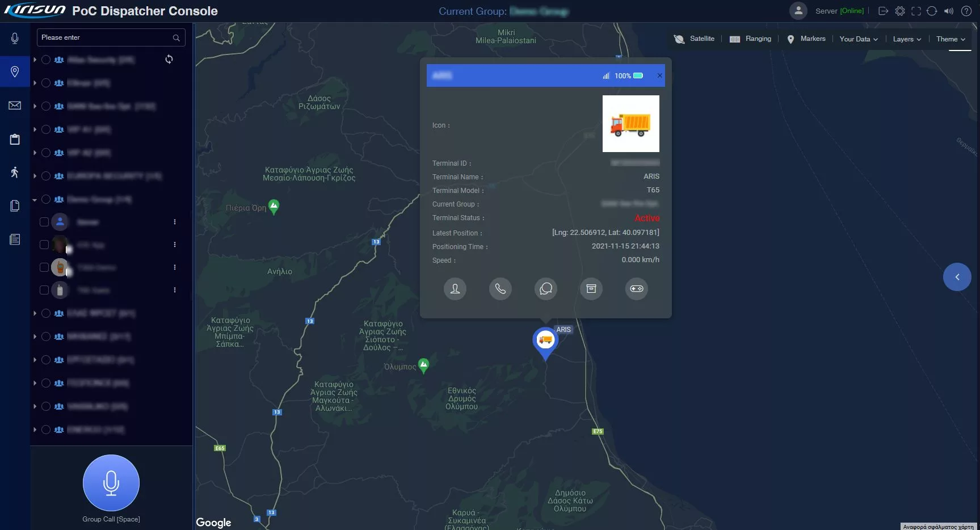Check the box beside the photo avatar member

(x=44, y=245)
